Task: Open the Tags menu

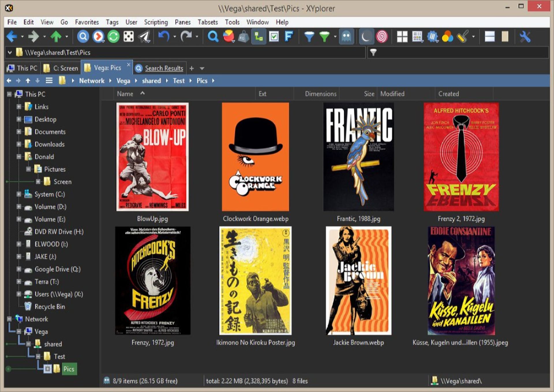Action: point(112,22)
